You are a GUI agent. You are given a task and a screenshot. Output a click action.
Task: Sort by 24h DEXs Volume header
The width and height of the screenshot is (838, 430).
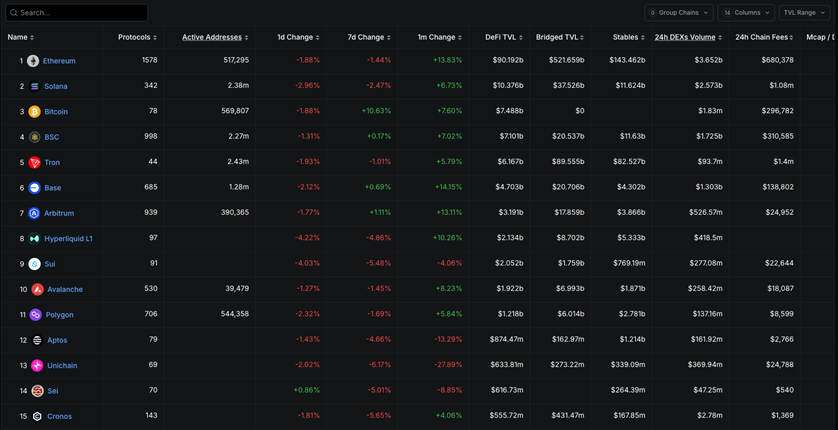(x=687, y=37)
